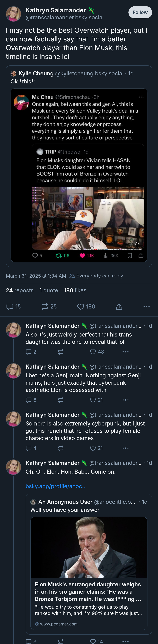Like the 'weirdly perfect' reply with 48 likes
The width and height of the screenshot is (158, 644).
(x=97, y=352)
